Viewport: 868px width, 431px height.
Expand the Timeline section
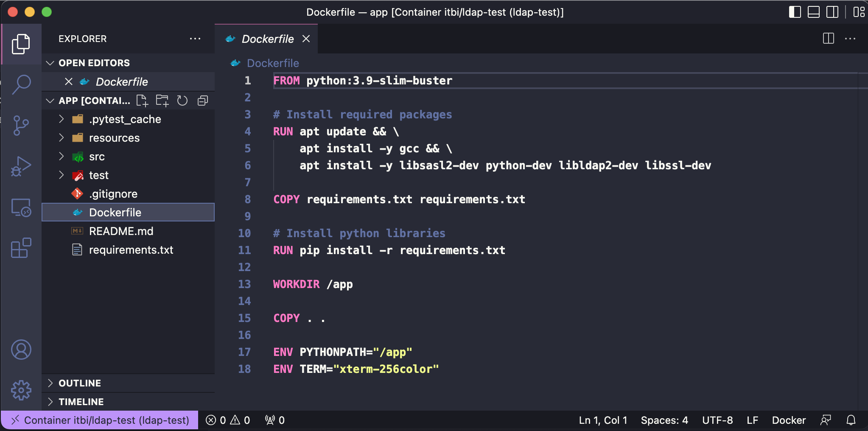[x=128, y=402]
